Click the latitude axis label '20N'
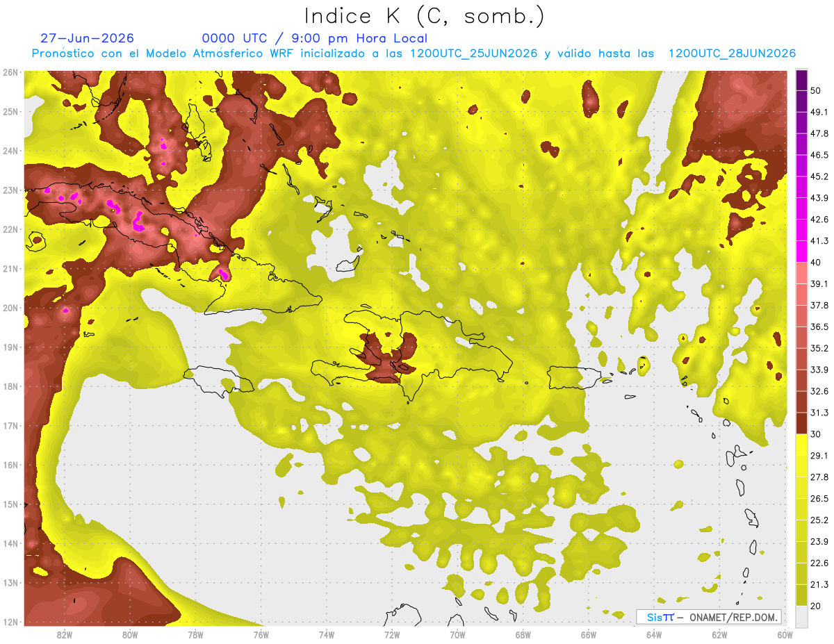 click(10, 308)
